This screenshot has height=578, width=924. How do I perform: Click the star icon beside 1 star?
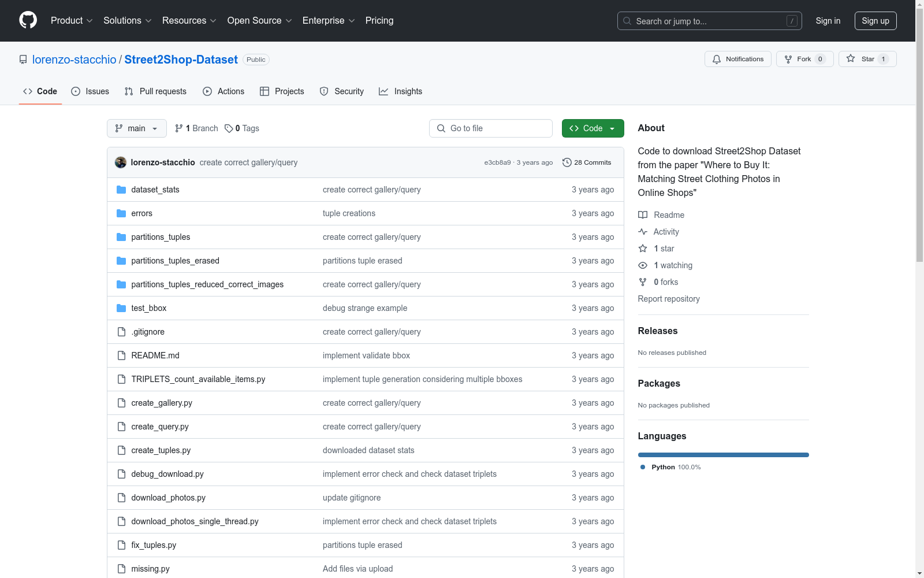point(643,249)
